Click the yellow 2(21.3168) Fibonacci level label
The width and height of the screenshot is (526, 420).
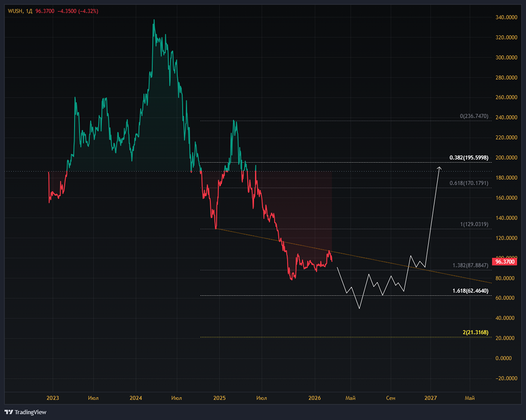(x=476, y=333)
